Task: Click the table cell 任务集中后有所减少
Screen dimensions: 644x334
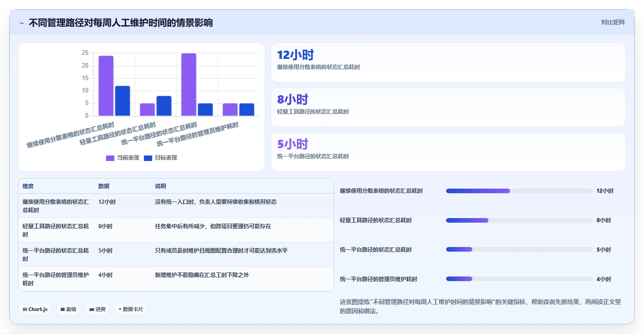Action: tap(213, 226)
